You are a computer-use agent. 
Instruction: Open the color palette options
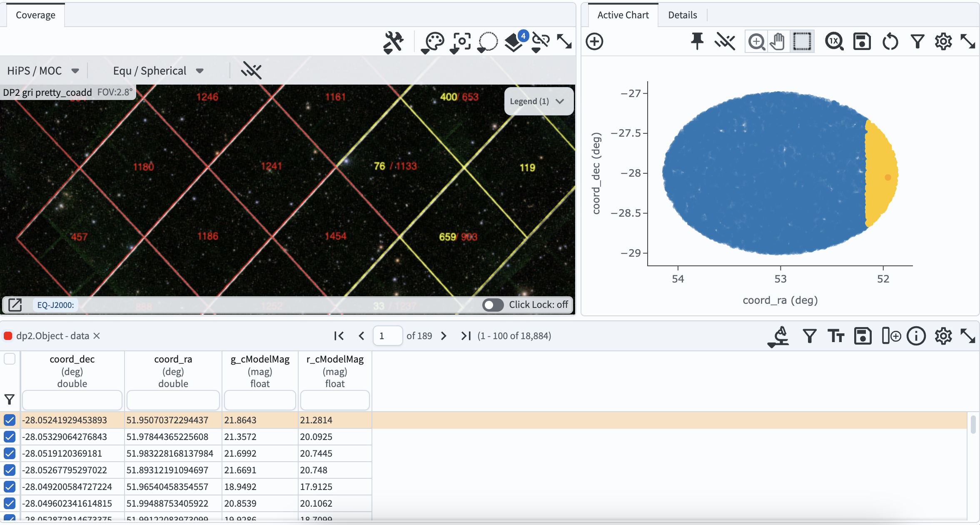point(433,42)
